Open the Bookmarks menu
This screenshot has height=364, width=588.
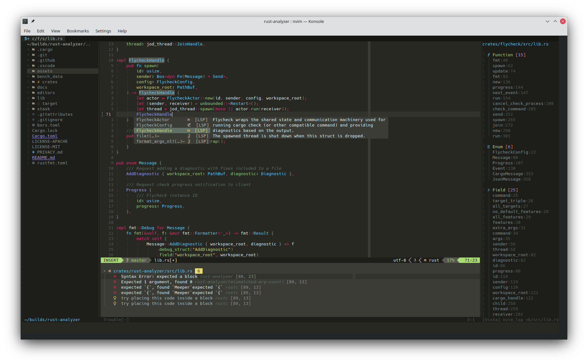pos(78,31)
